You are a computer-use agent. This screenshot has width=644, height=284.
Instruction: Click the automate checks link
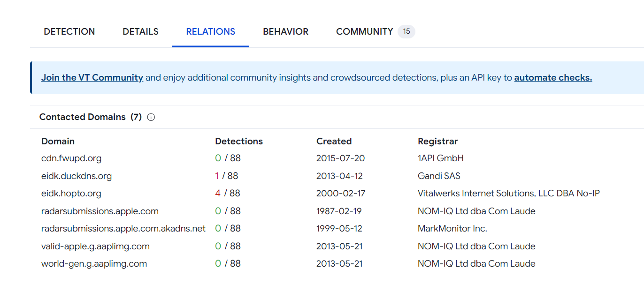tap(553, 78)
